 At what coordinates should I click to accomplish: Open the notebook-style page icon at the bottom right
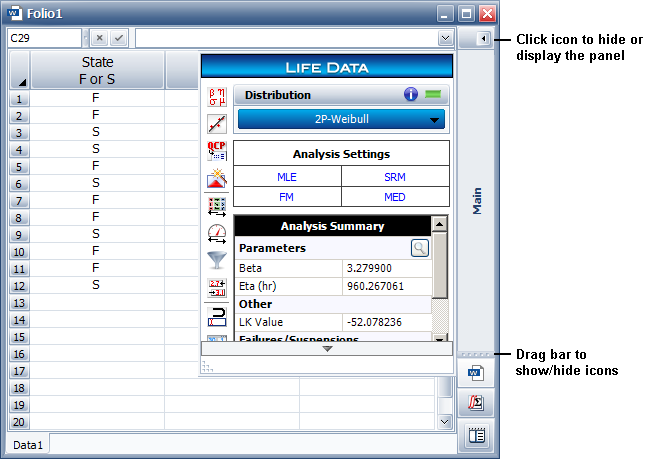476,435
